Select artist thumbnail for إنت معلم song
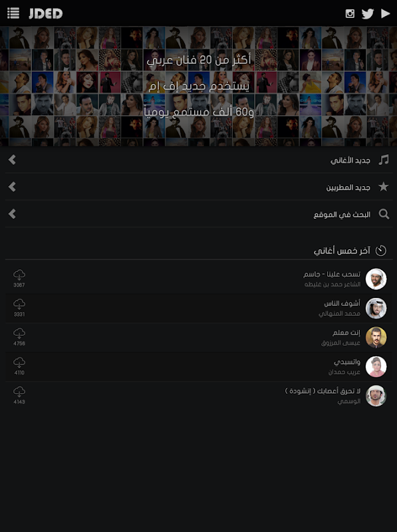The width and height of the screenshot is (397, 532). point(376,337)
